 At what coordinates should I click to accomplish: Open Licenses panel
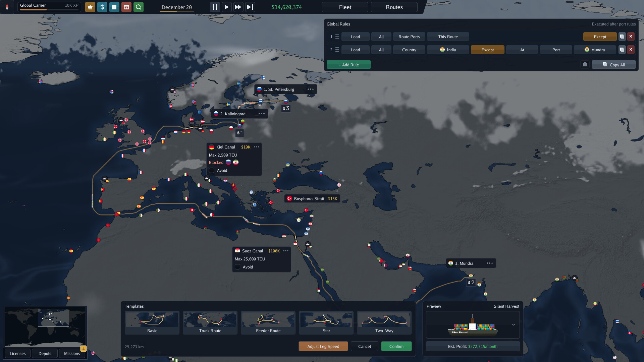(17, 353)
